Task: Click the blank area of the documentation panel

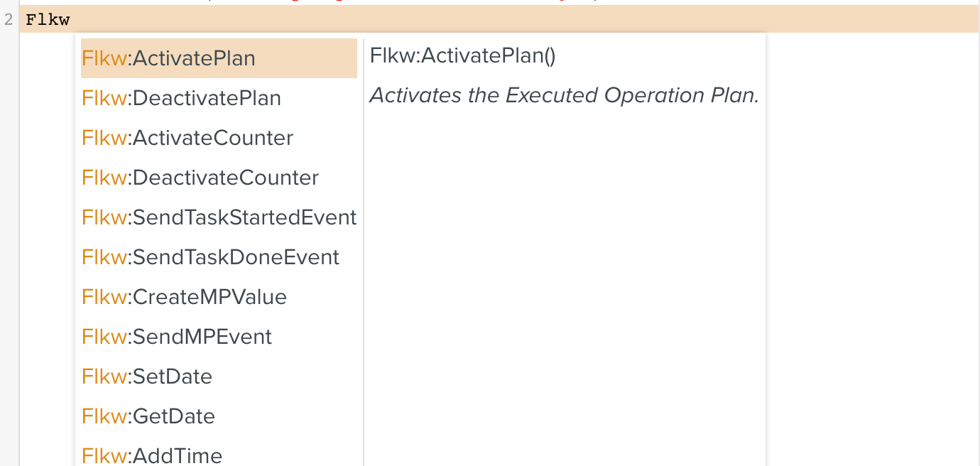Action: click(565, 284)
